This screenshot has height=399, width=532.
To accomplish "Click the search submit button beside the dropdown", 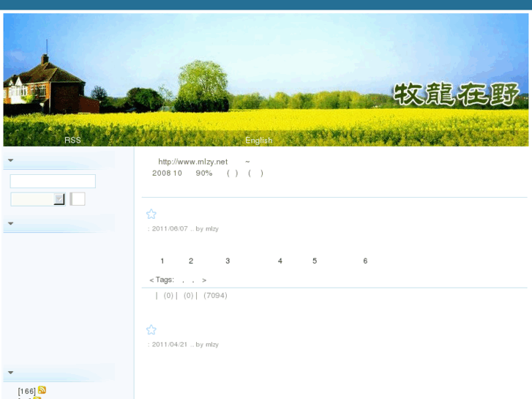I will tap(78, 199).
